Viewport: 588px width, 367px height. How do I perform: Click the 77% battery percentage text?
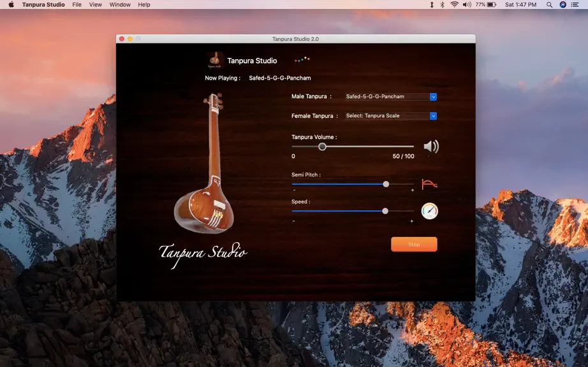click(x=480, y=4)
